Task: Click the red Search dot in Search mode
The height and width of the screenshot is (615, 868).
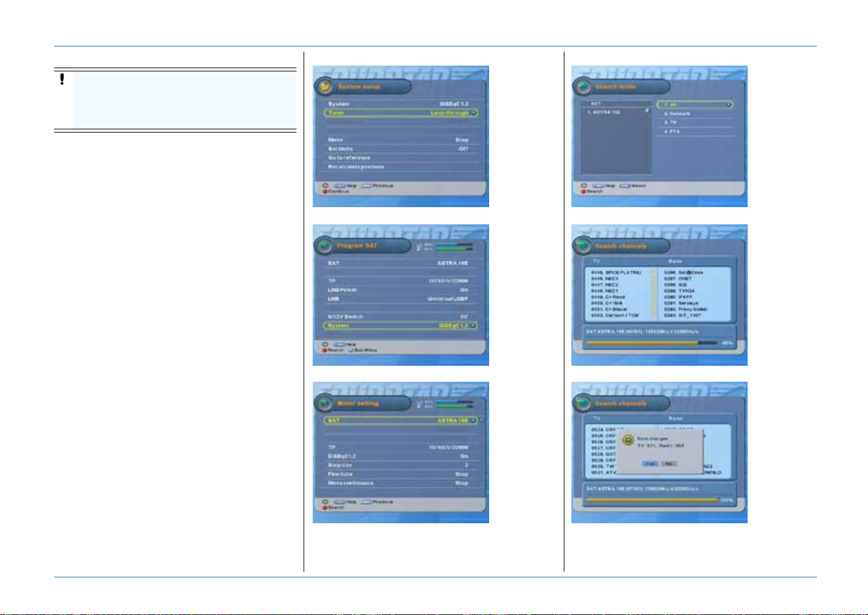Action: coord(584,191)
